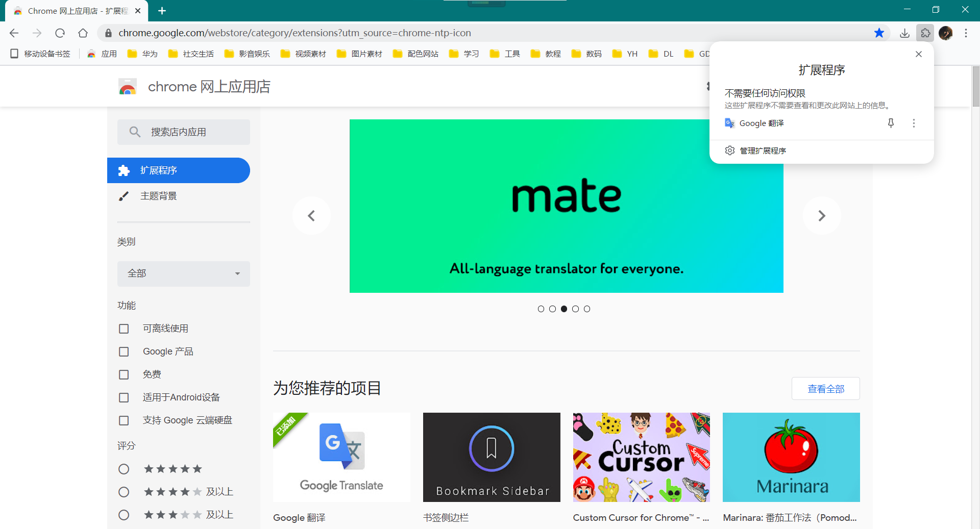Click the Google 翻译 title link
Image resolution: width=980 pixels, height=529 pixels.
point(299,518)
